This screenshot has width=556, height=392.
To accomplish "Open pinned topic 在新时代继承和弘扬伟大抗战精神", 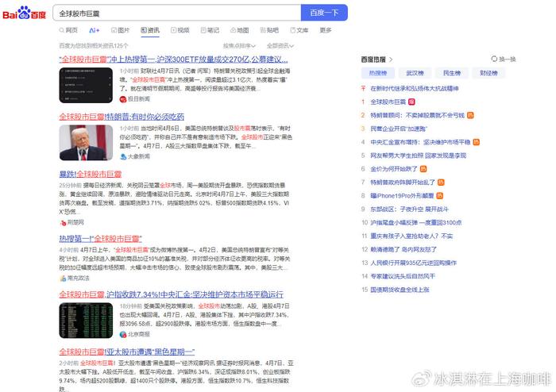I will (x=415, y=89).
